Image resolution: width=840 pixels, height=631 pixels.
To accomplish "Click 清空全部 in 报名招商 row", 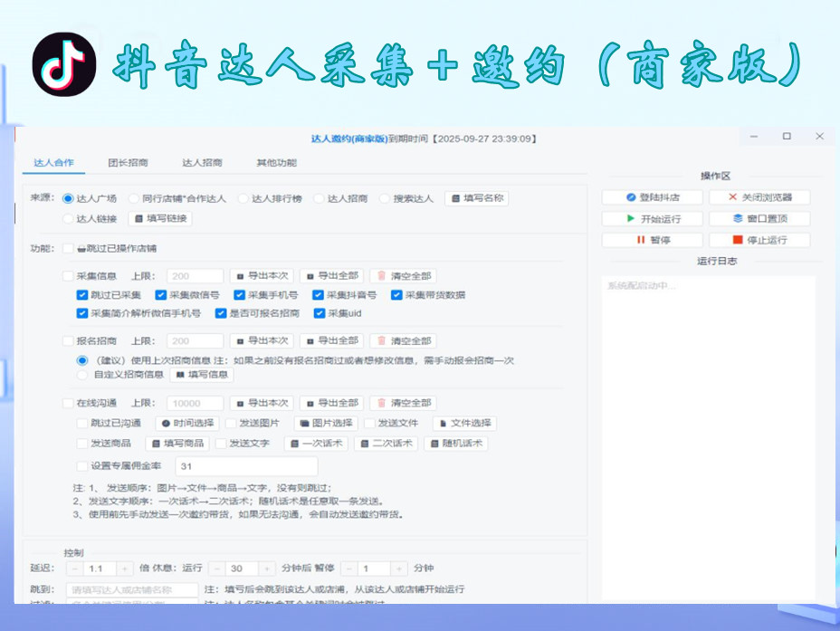I will [404, 340].
